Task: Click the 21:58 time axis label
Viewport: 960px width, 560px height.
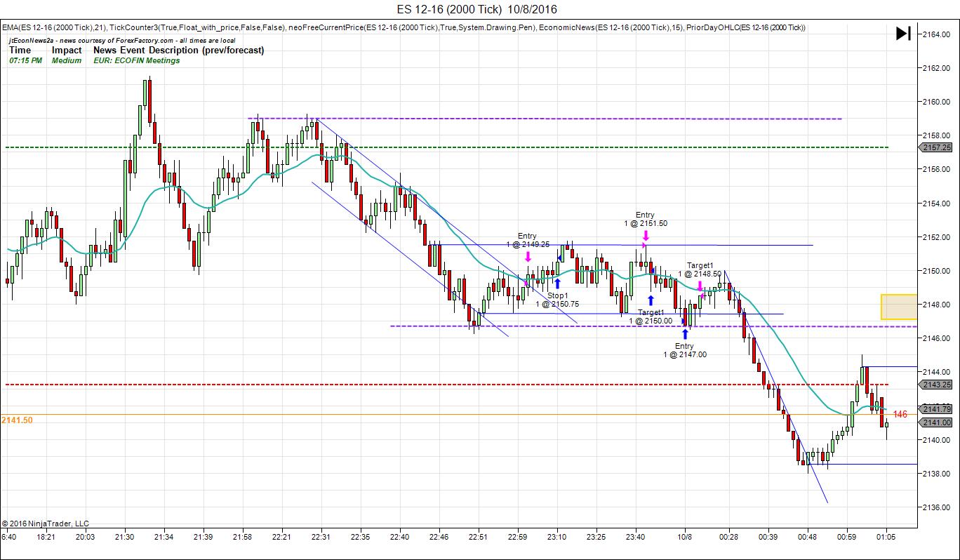Action: coord(242,537)
